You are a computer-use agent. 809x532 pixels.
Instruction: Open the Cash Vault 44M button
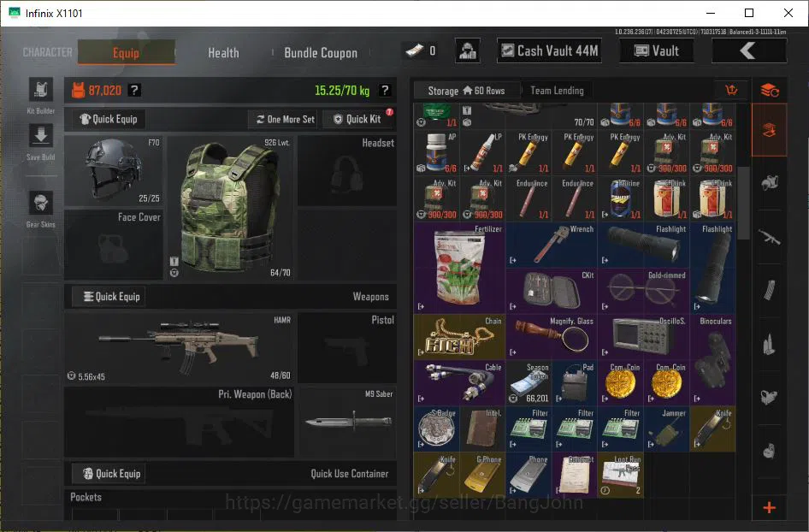pos(550,50)
